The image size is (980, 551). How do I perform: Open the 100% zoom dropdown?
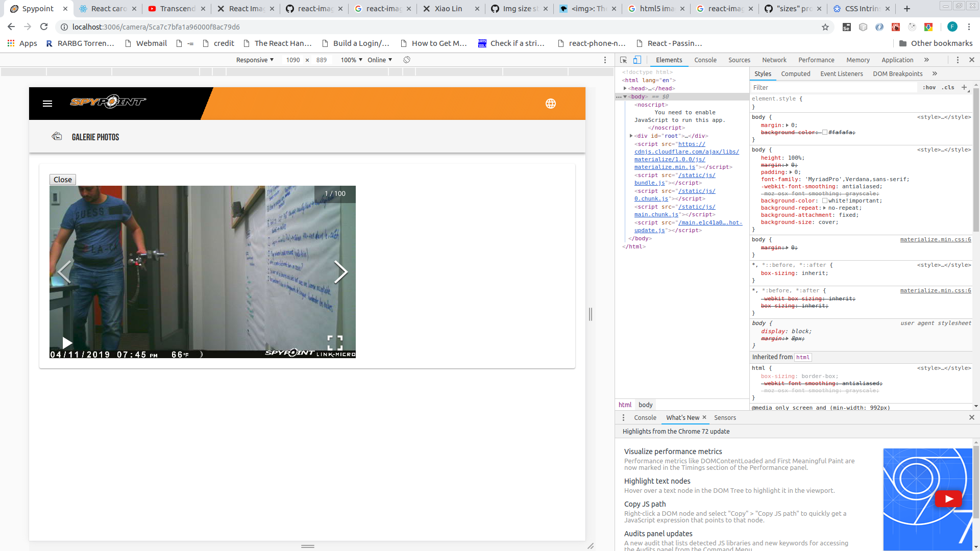(350, 60)
